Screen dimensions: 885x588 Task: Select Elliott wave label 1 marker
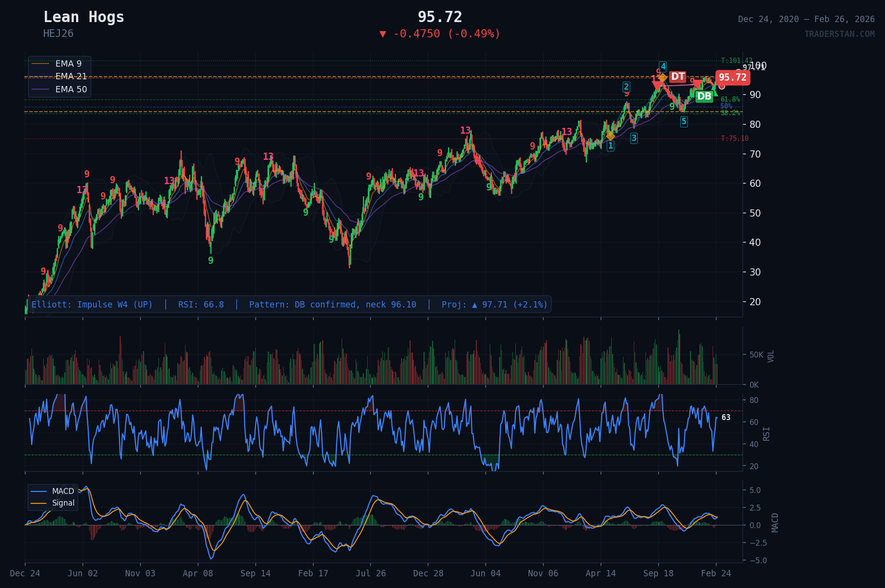click(x=610, y=146)
